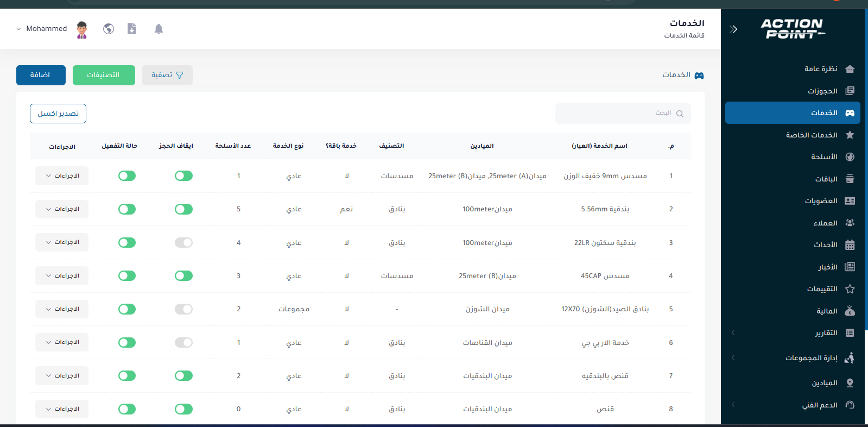Click money bag icon beside المالية
The height and width of the screenshot is (427, 868).
click(850, 311)
